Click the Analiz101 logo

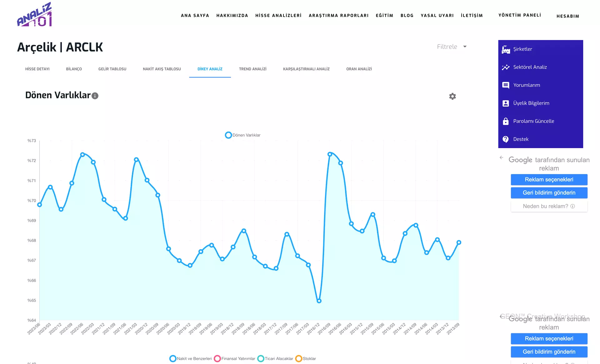click(x=34, y=14)
